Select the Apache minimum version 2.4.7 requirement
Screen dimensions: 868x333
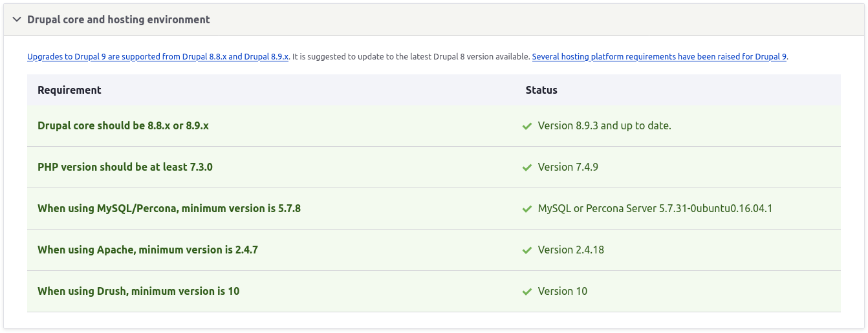[147, 250]
